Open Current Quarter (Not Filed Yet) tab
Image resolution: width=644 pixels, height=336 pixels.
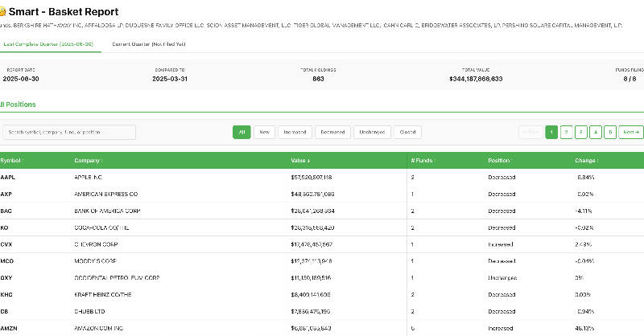point(149,44)
